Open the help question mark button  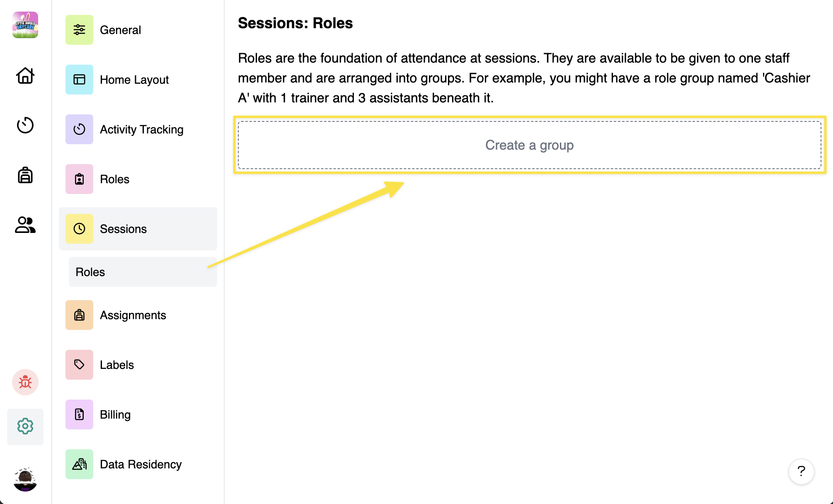click(x=801, y=471)
